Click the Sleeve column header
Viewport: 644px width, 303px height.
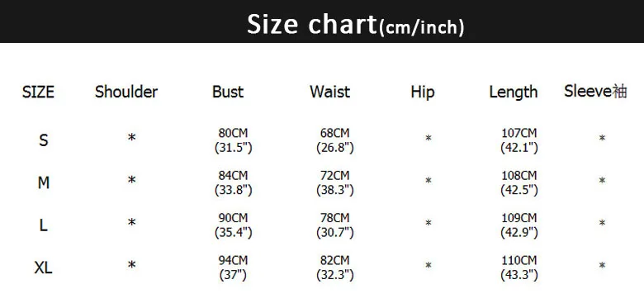point(595,91)
